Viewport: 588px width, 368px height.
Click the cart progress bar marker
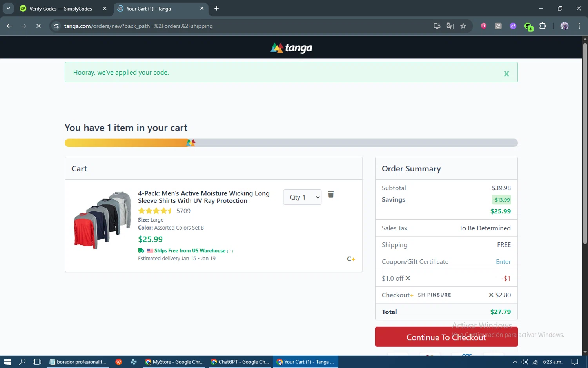(191, 143)
